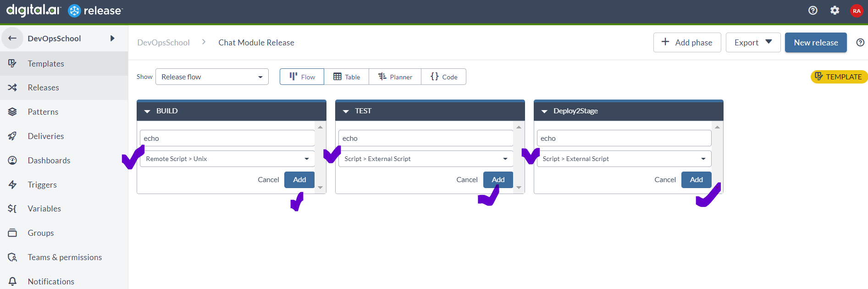Screen dimensions: 868x289
Task: Switch to the Planner view tab
Action: pyautogui.click(x=395, y=77)
